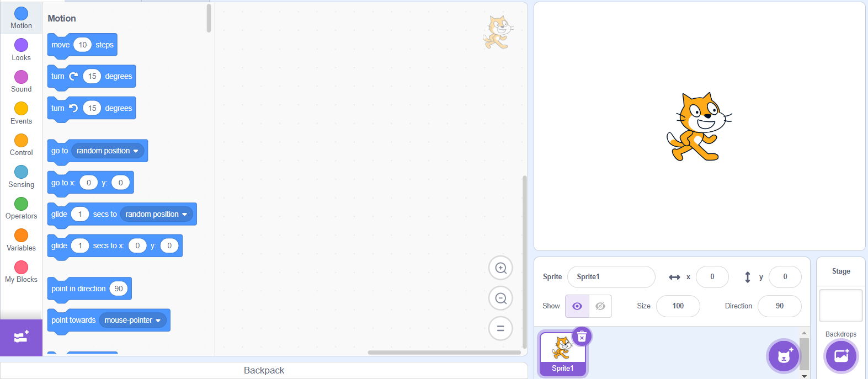Select the Operators blocks category

point(21,209)
